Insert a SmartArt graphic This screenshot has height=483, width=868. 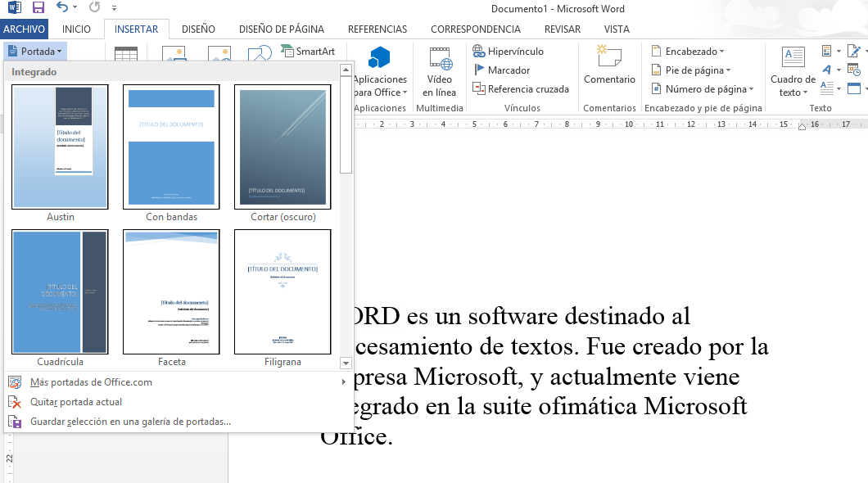tap(308, 51)
